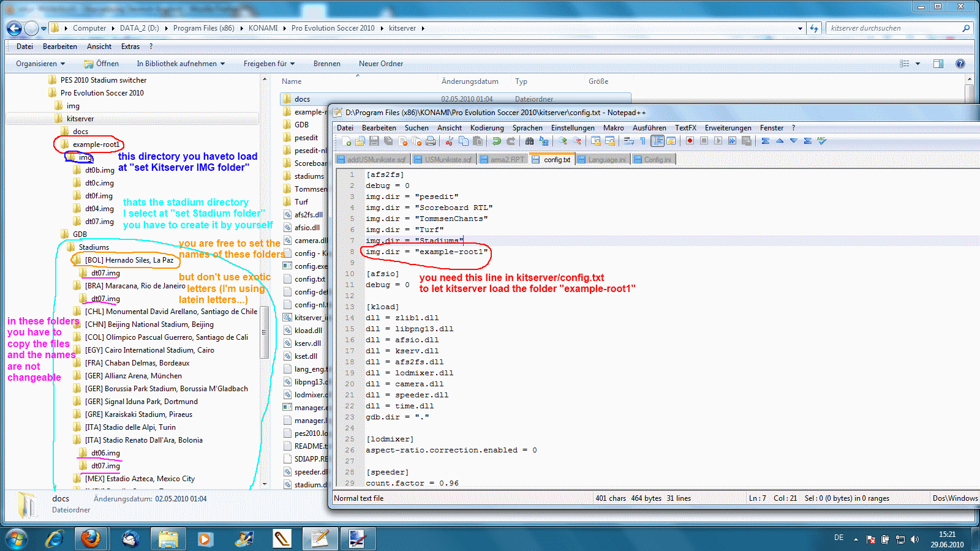Viewport: 980px width, 551px height.
Task: Open Internet Explorer from the taskbar
Action: [x=55, y=539]
